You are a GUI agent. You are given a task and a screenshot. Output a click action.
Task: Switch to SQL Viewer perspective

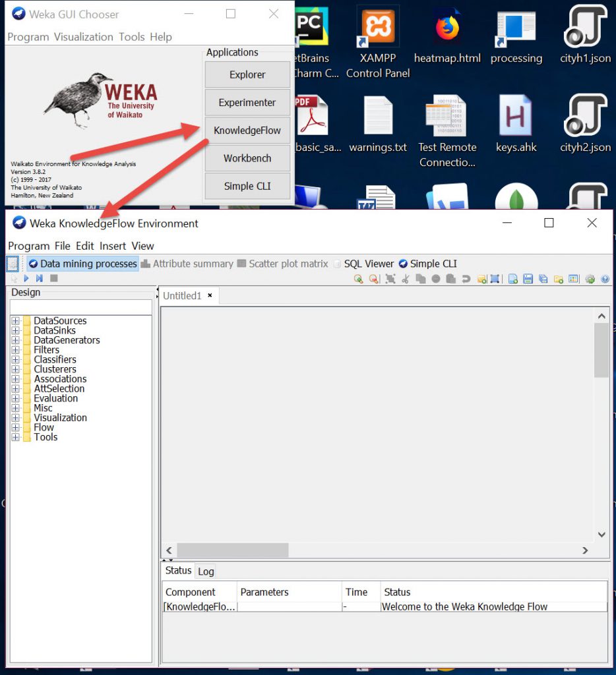pyautogui.click(x=363, y=264)
